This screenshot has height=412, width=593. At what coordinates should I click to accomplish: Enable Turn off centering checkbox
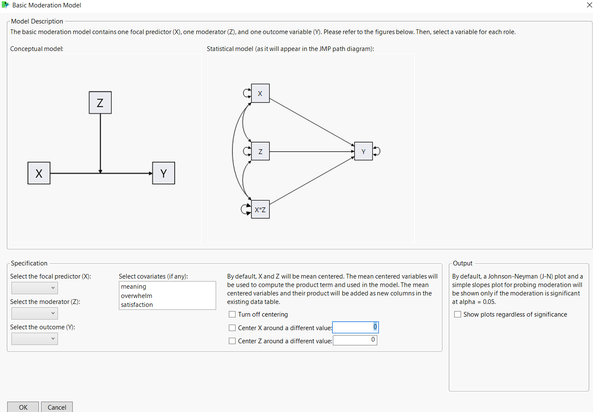tap(232, 314)
